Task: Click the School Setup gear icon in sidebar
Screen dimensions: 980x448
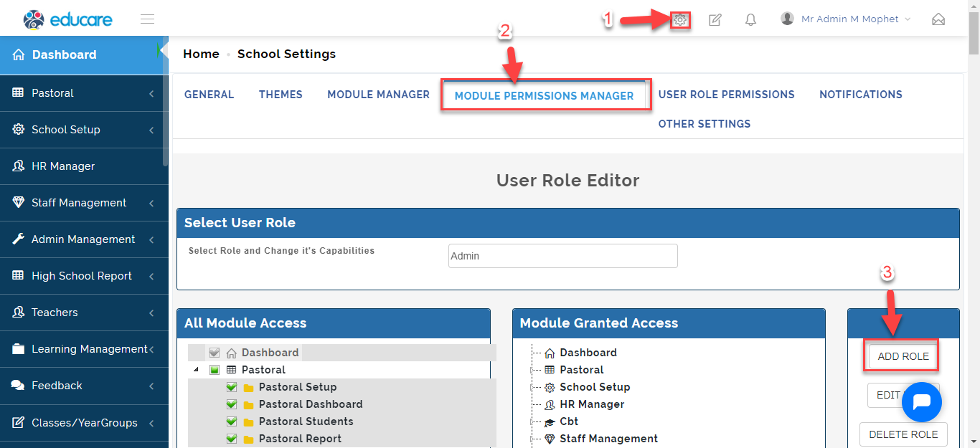Action: [x=18, y=130]
